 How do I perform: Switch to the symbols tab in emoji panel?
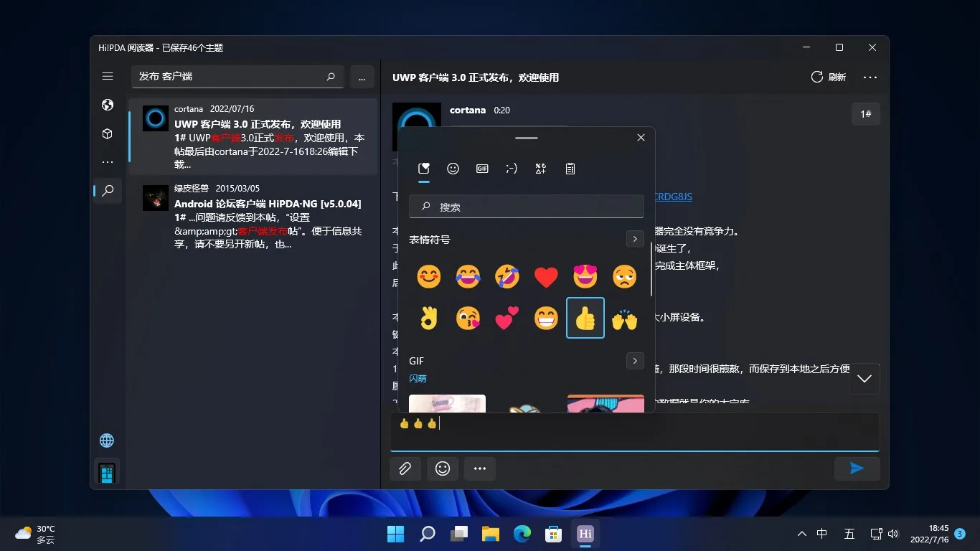(541, 169)
